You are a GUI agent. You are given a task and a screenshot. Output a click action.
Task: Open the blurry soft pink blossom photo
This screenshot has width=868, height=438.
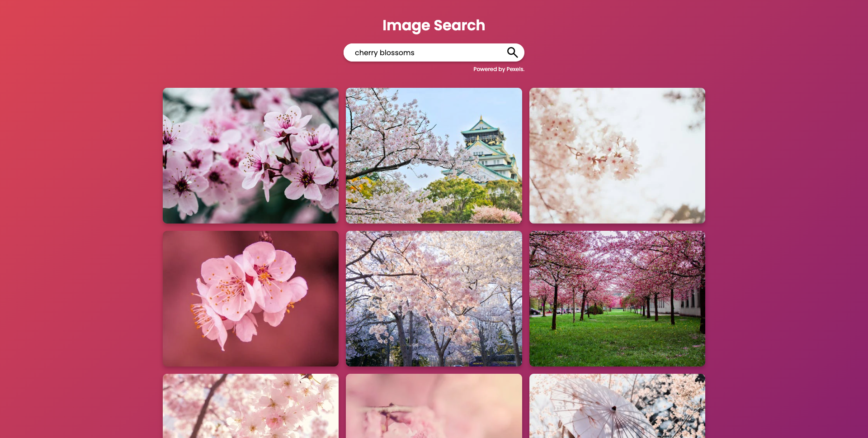pyautogui.click(x=434, y=406)
